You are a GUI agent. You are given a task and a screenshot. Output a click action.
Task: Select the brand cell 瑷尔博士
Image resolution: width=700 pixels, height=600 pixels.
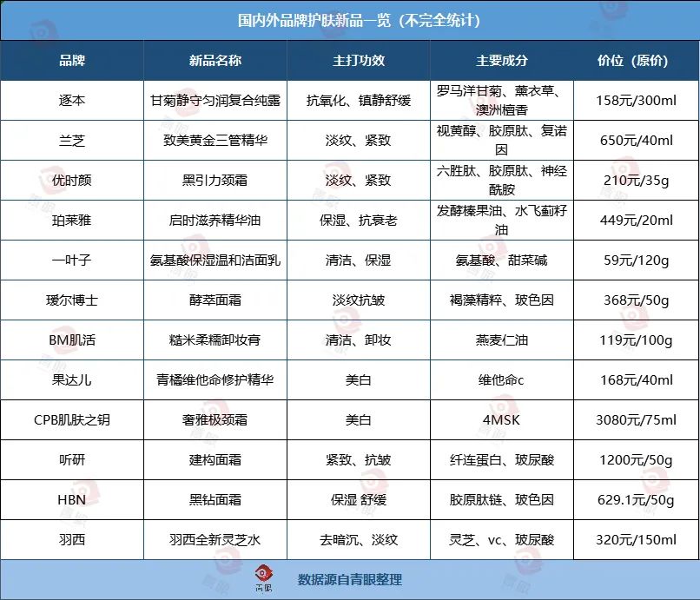(x=72, y=300)
